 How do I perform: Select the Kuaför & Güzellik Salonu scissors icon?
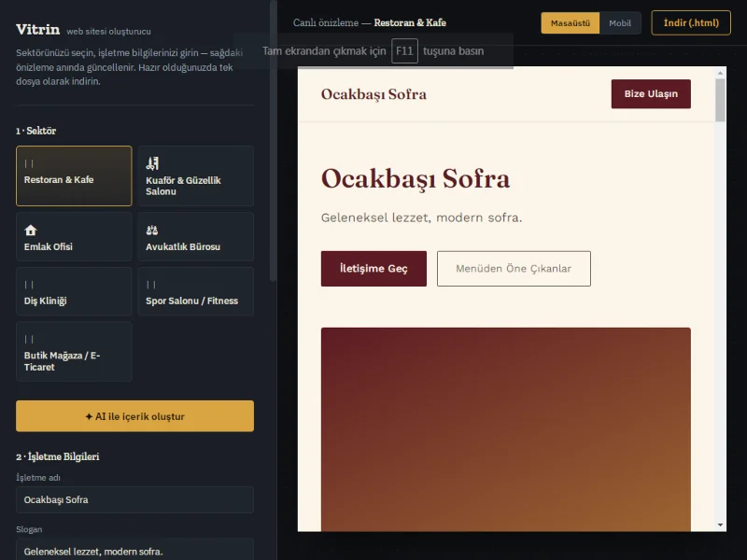point(152,163)
